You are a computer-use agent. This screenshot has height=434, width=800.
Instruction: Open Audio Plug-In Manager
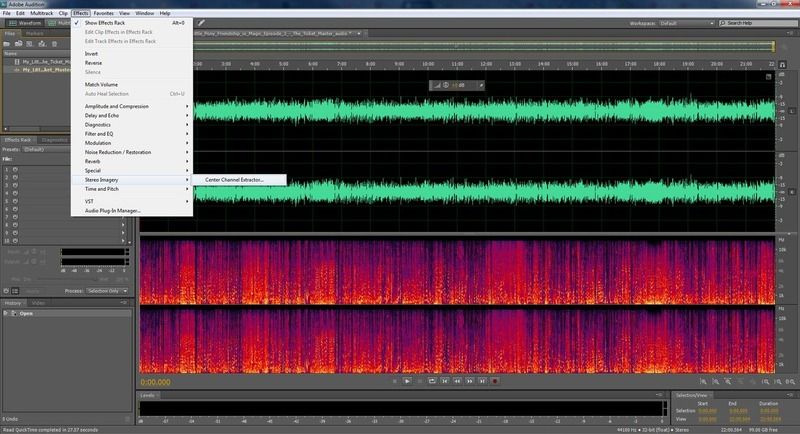coord(132,211)
